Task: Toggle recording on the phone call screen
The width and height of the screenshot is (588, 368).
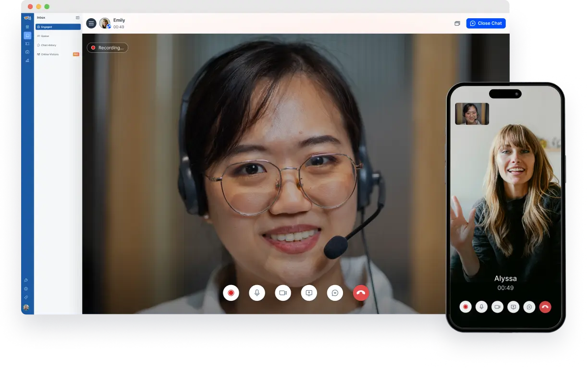Action: coord(465,307)
